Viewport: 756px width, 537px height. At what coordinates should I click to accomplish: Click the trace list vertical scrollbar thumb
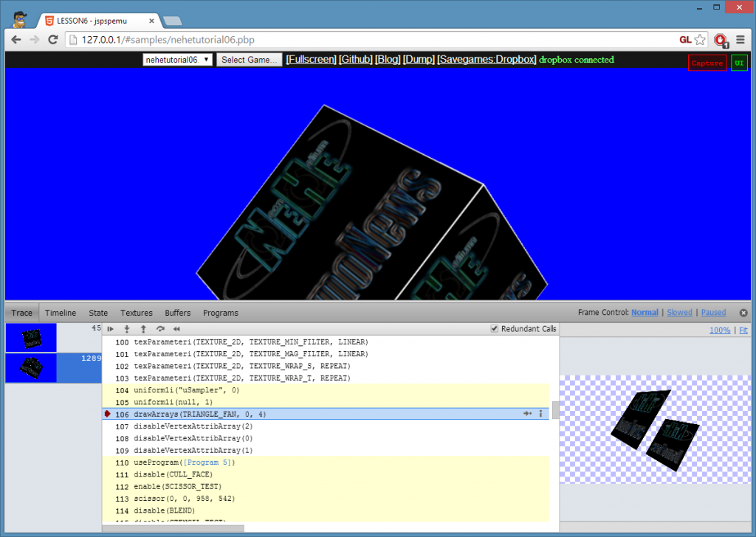click(555, 410)
